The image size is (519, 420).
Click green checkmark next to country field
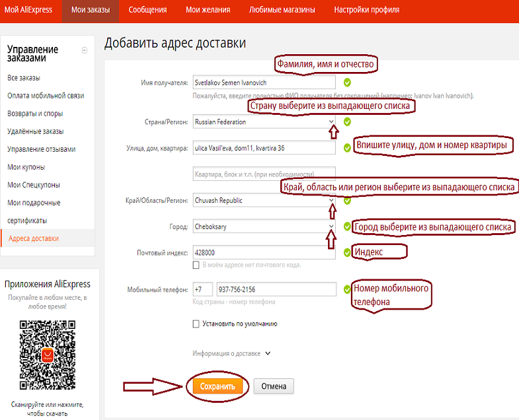pyautogui.click(x=347, y=122)
